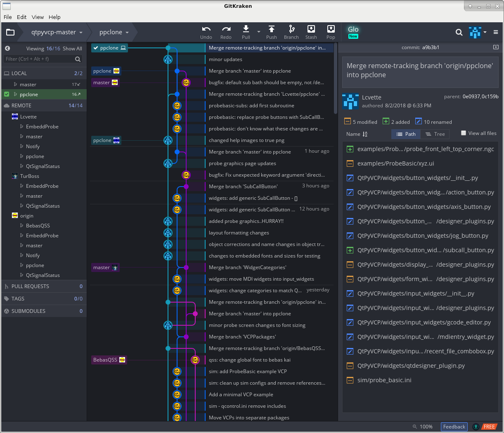The image size is (504, 433).
Task: Click the 100% zoom level indicator
Action: coord(423,427)
